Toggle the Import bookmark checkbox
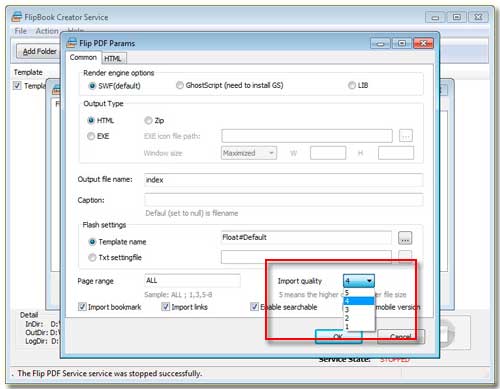Image resolution: width=500 pixels, height=389 pixels. click(x=82, y=307)
